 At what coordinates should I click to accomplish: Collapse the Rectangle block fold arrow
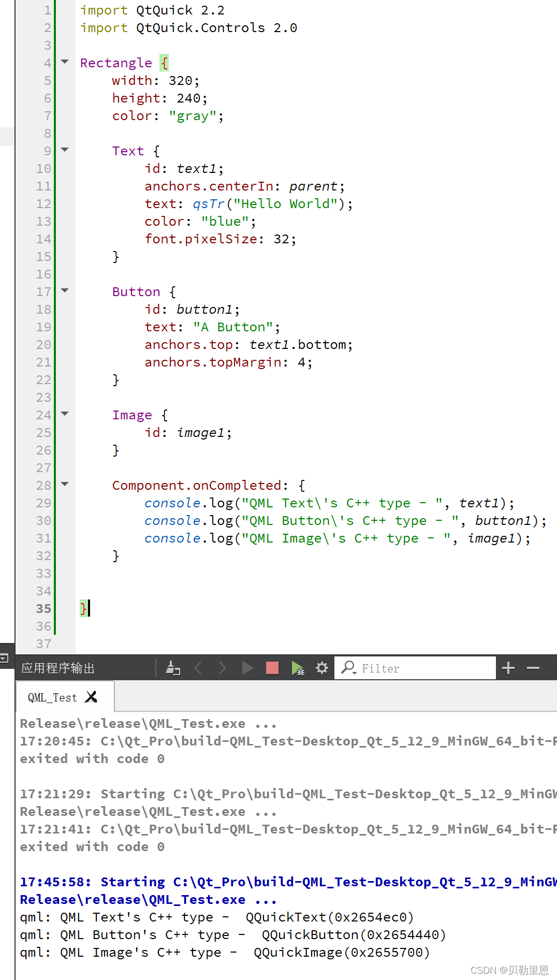65,62
